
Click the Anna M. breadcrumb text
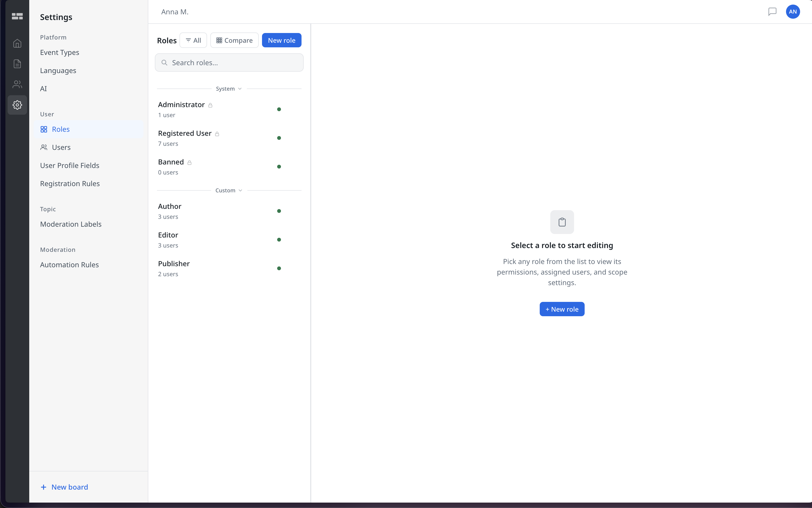click(x=175, y=12)
